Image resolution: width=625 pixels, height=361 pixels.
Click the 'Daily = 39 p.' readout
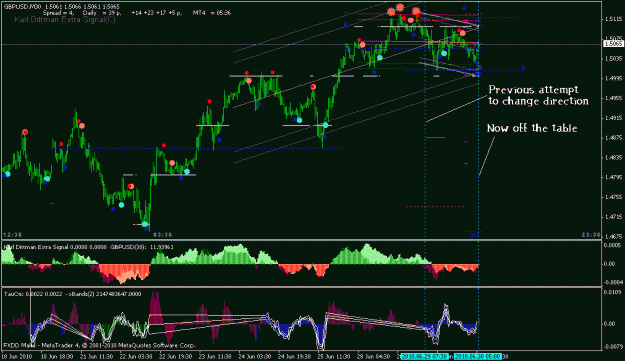pyautogui.click(x=101, y=13)
